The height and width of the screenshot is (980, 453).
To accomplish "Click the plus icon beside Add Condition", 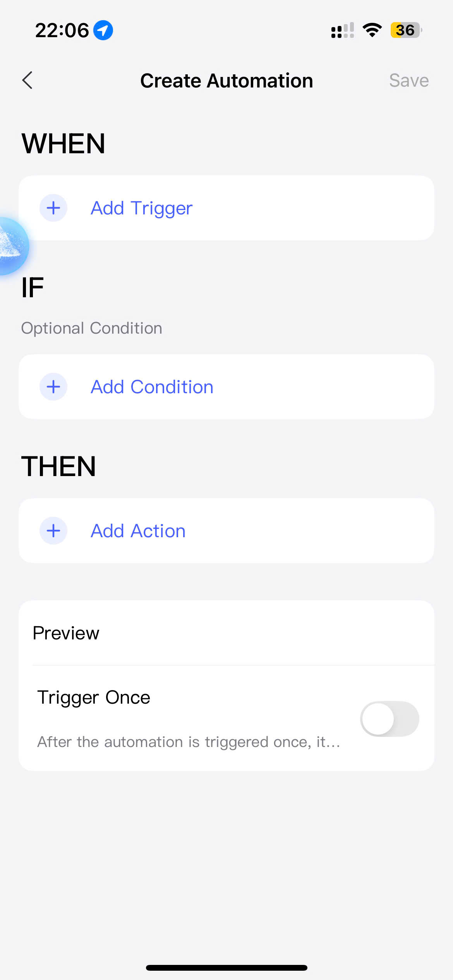I will point(53,387).
